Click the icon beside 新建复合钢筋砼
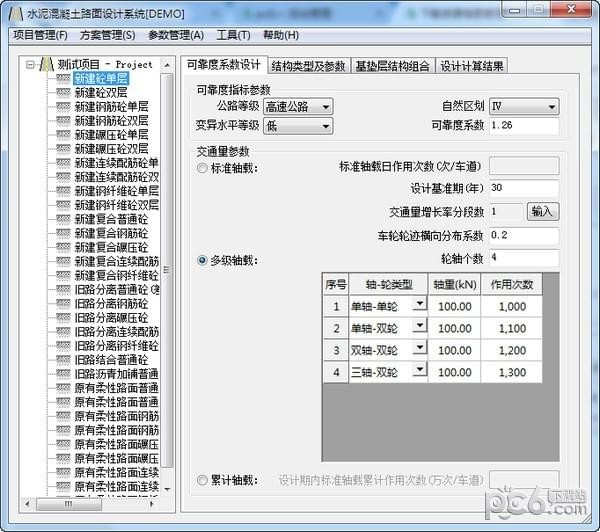Viewport: 600px width, 532px height. 63,233
